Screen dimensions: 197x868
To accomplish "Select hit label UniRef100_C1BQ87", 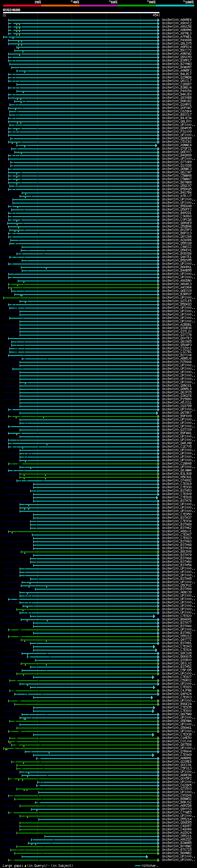I will 177,84.
